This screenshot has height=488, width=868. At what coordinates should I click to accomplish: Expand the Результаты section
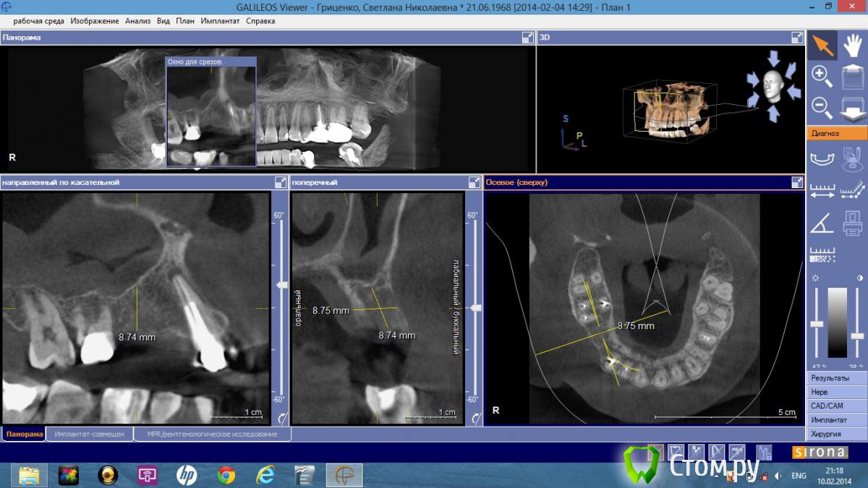[837, 378]
